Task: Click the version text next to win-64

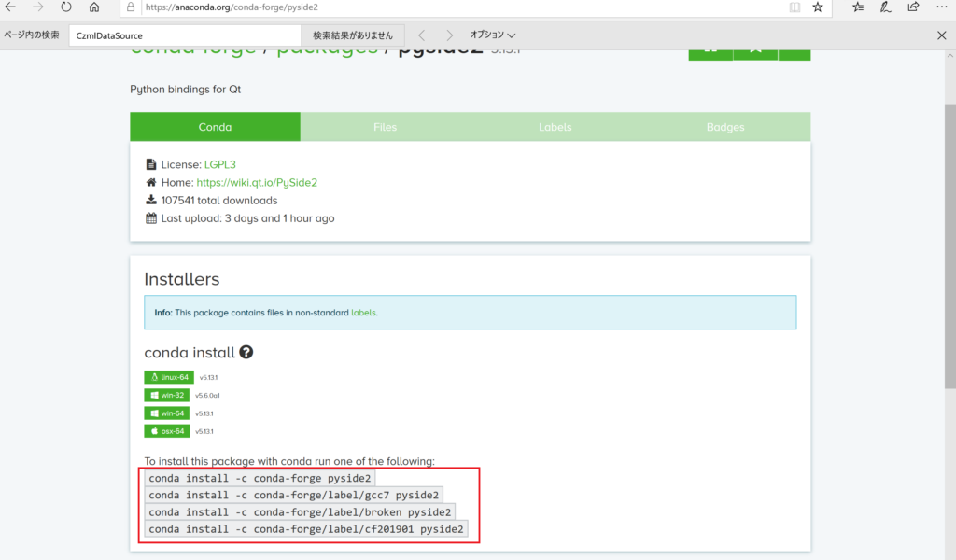Action: point(204,413)
